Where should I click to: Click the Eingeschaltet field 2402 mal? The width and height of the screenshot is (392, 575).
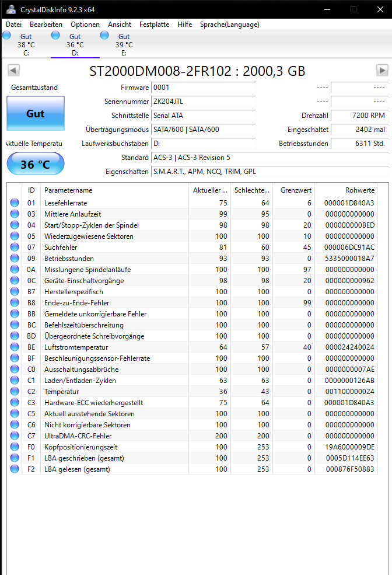pos(359,130)
